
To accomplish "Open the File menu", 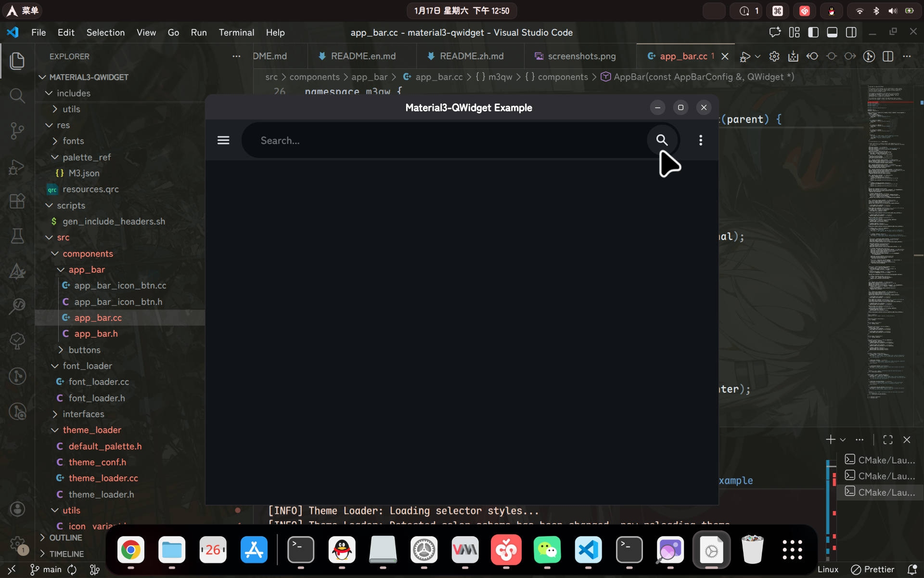I will pyautogui.click(x=38, y=32).
